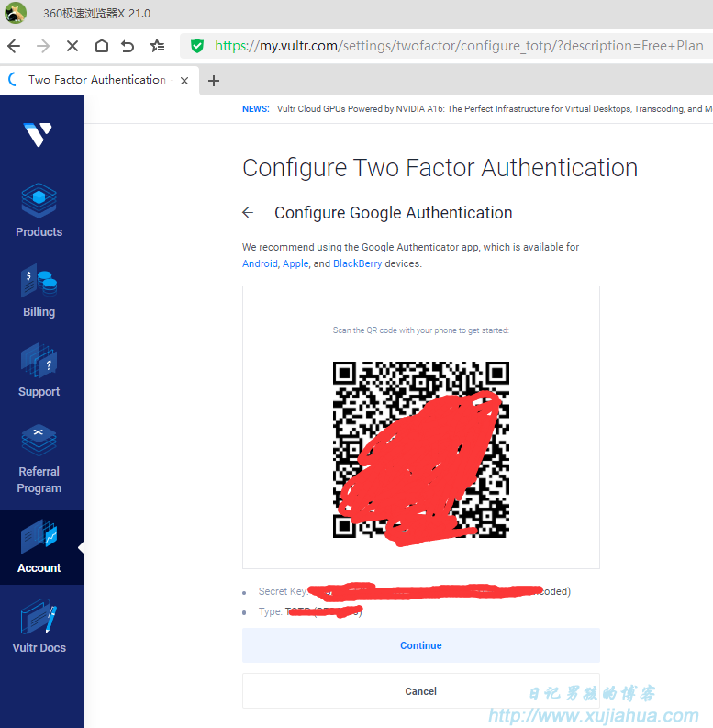Click the Cancel button

tap(421, 691)
